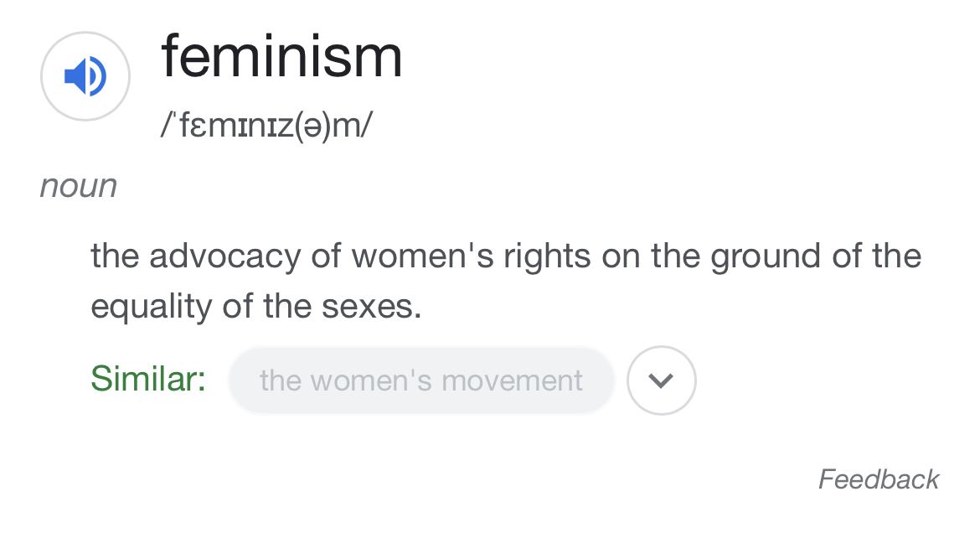Click the first word "the" in the definition
980x533 pixels.
pos(113,256)
